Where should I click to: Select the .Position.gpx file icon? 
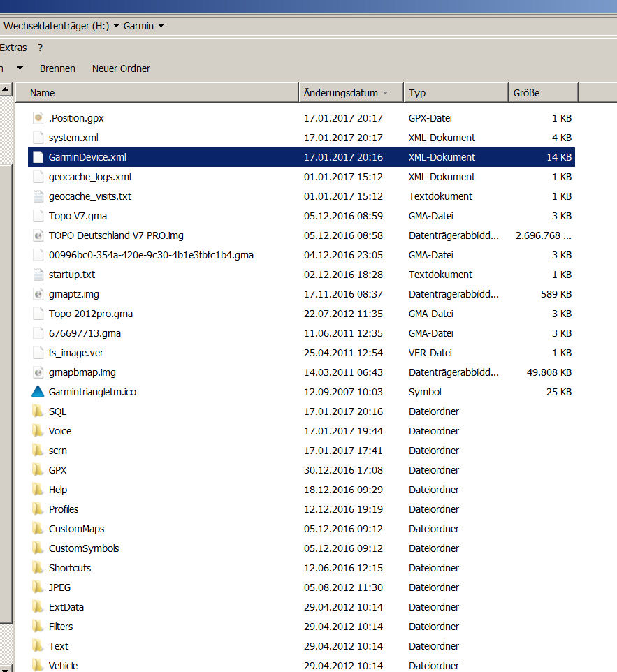(38, 118)
